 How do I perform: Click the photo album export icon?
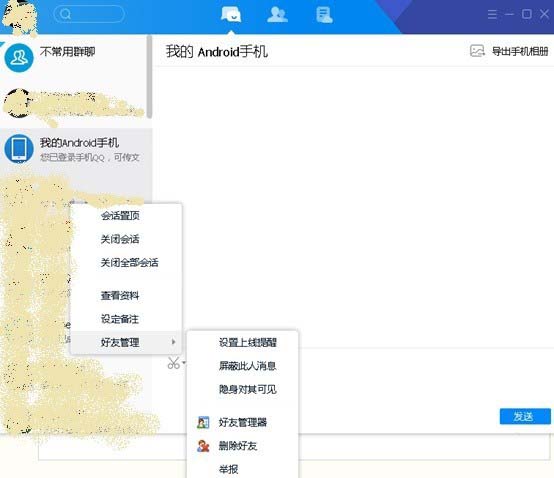coord(477,51)
